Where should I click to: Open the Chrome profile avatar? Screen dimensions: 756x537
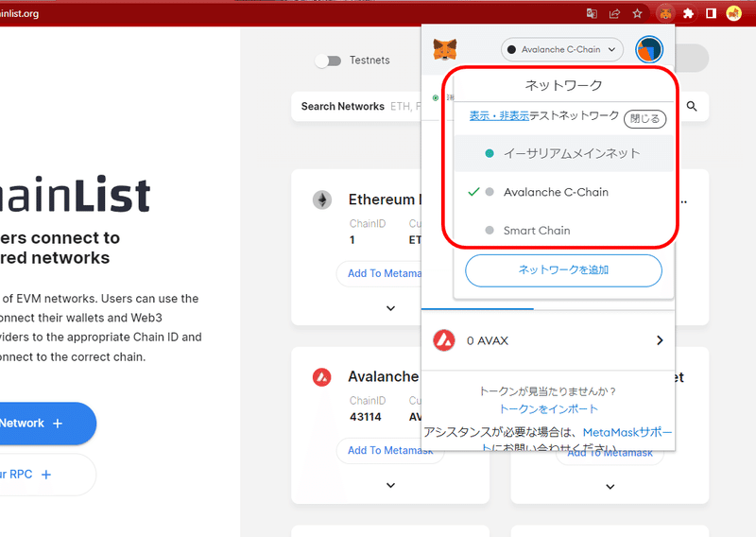(x=734, y=13)
